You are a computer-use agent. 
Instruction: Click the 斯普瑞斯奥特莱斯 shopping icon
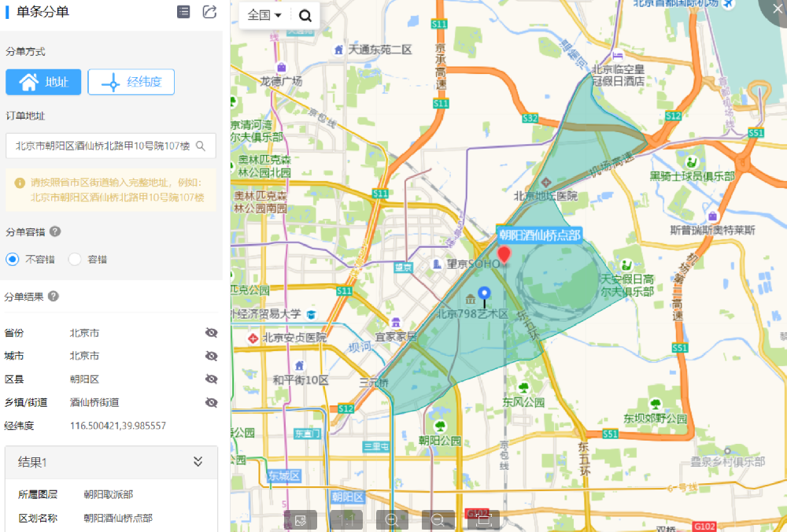pyautogui.click(x=713, y=216)
